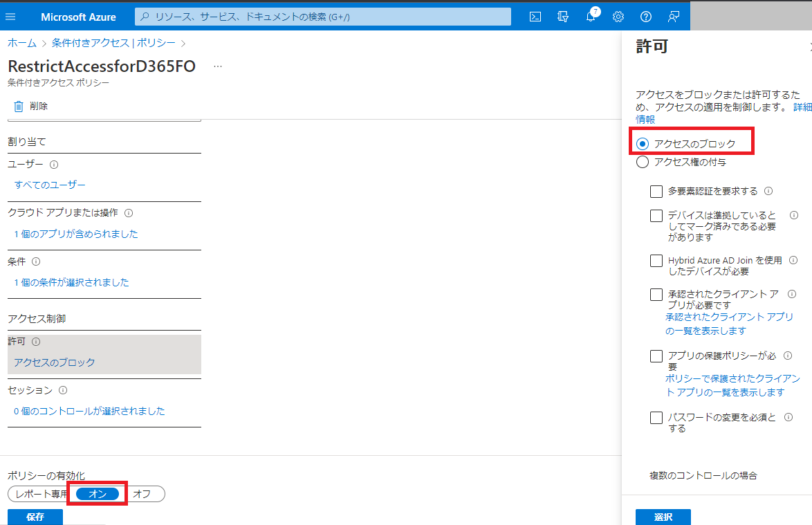Screen dimensions: 812x525
Task: Check 多要素認証を要求する
Action: pos(656,192)
